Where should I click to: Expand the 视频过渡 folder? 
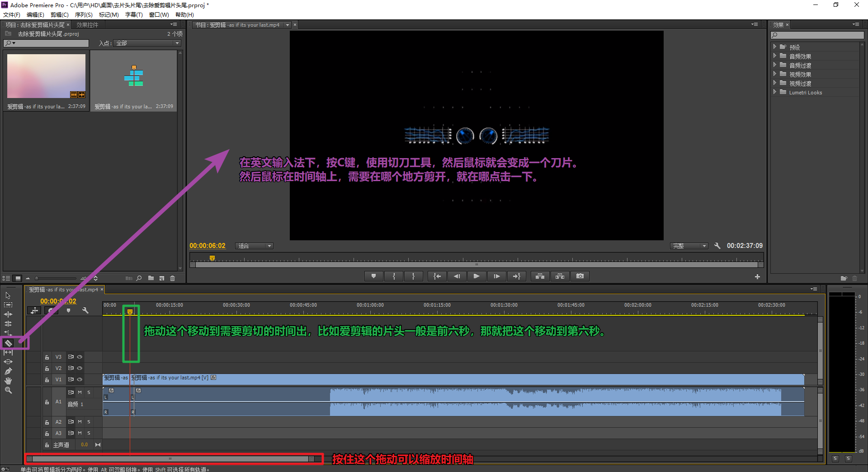coord(775,83)
